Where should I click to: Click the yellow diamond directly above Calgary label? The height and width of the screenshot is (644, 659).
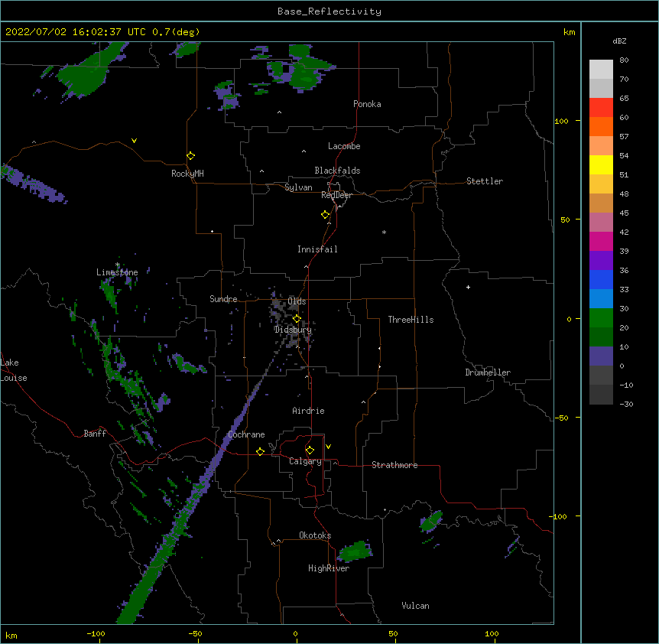click(310, 450)
